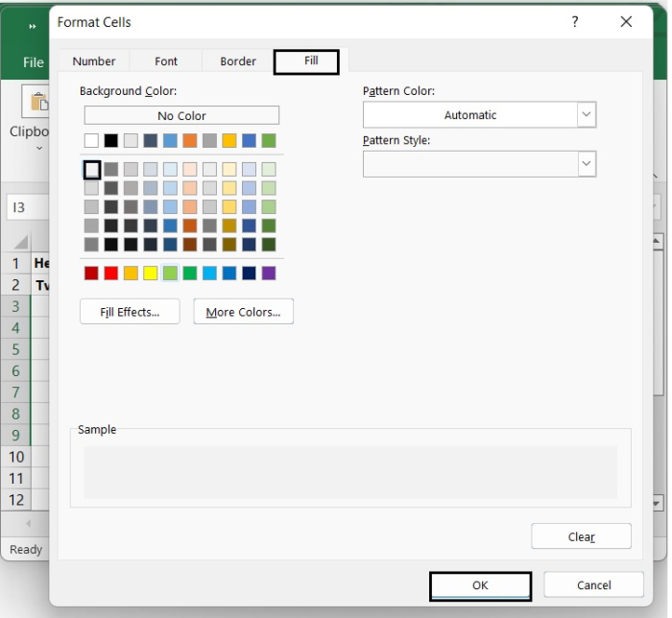Pick the green swatch in theme row
Screen dimensions: 672x618
tap(269, 140)
